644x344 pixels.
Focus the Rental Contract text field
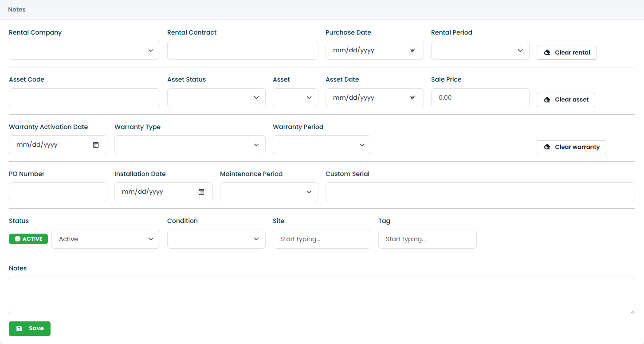tap(243, 51)
